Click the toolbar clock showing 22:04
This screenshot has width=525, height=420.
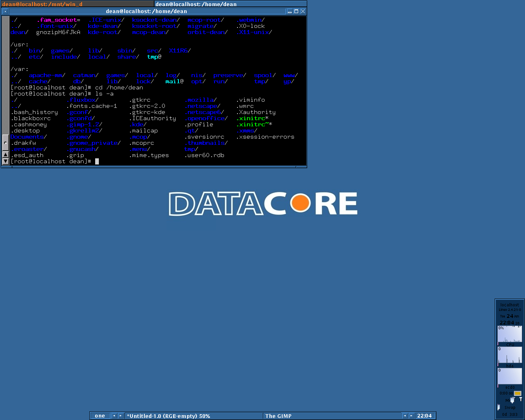425,416
